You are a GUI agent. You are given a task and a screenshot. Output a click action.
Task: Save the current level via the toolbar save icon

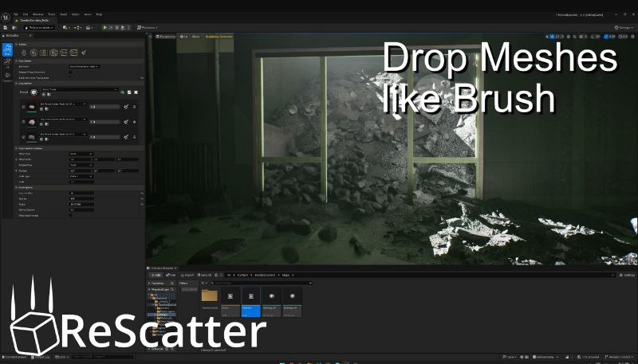6,28
